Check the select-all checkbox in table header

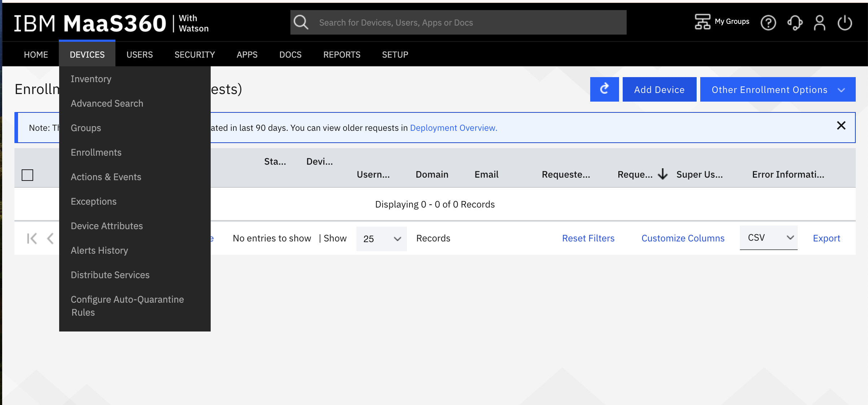pyautogui.click(x=27, y=175)
